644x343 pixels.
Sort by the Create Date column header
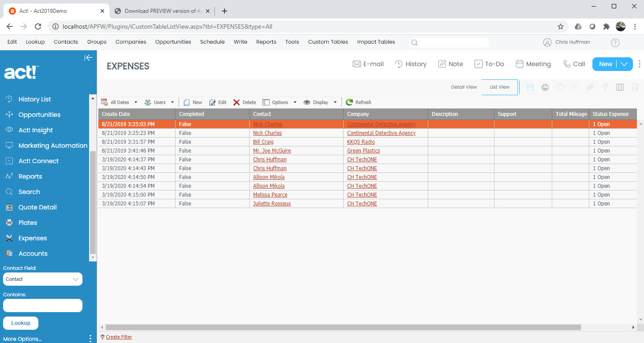(x=137, y=114)
